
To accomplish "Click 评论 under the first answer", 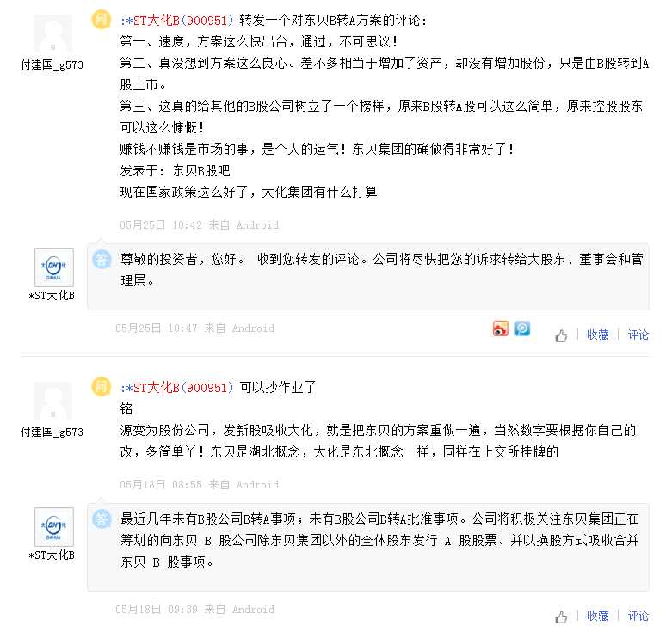I will pyautogui.click(x=638, y=335).
